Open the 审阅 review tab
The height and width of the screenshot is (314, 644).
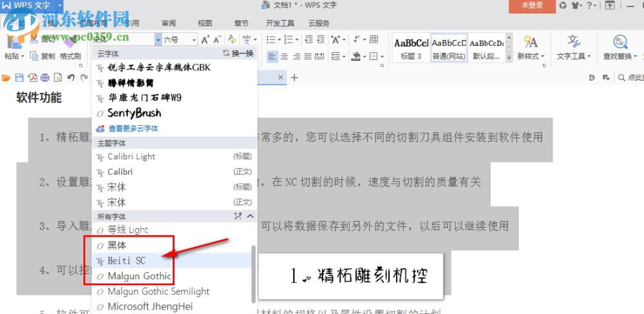click(x=169, y=23)
